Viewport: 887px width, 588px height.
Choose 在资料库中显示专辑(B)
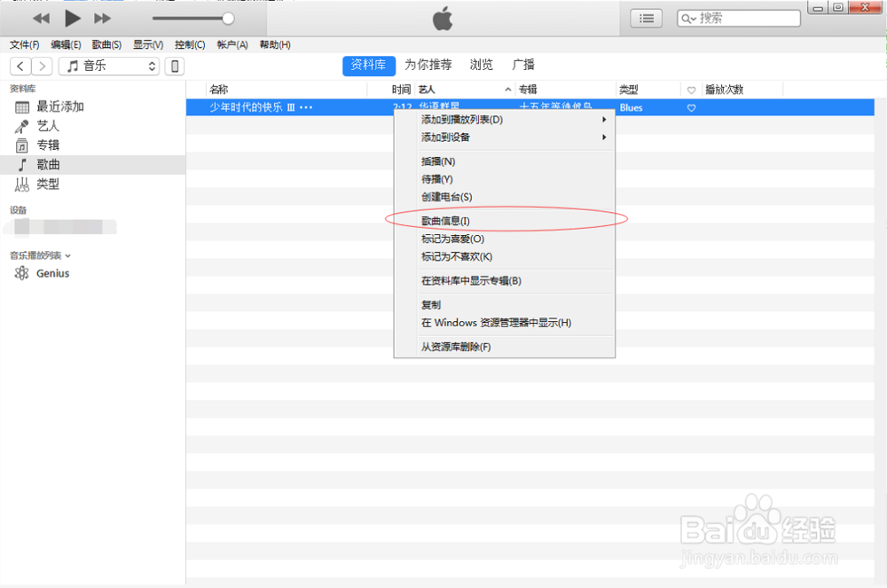(x=504, y=281)
